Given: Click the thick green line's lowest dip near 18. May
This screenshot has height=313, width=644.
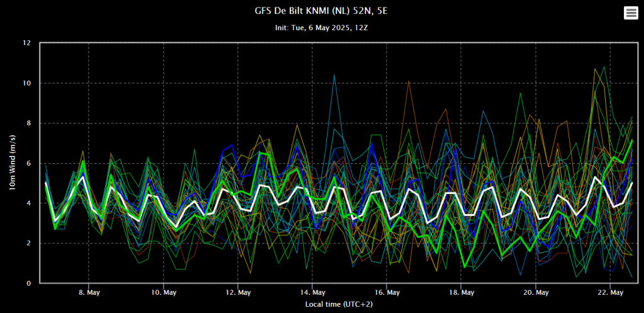Looking at the screenshot, I should tap(465, 267).
